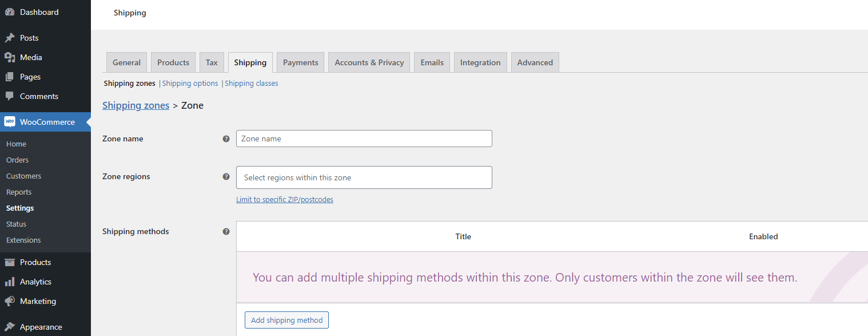
Task: Click the Marketing megaphone icon
Action: 10,301
